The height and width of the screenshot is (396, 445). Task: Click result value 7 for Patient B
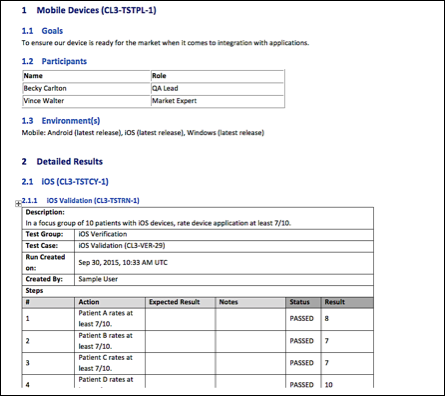coord(327,341)
